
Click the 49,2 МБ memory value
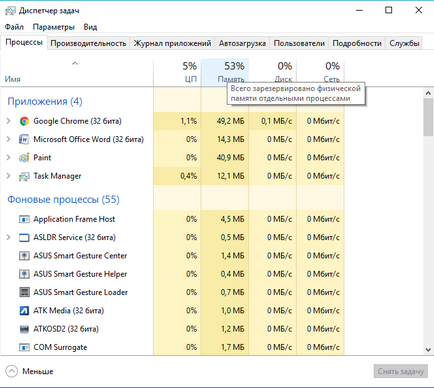click(231, 121)
